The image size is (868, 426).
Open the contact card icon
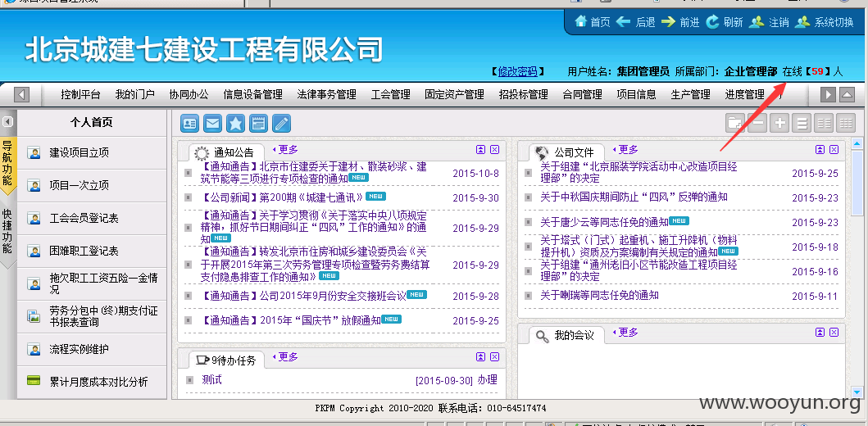tap(190, 123)
